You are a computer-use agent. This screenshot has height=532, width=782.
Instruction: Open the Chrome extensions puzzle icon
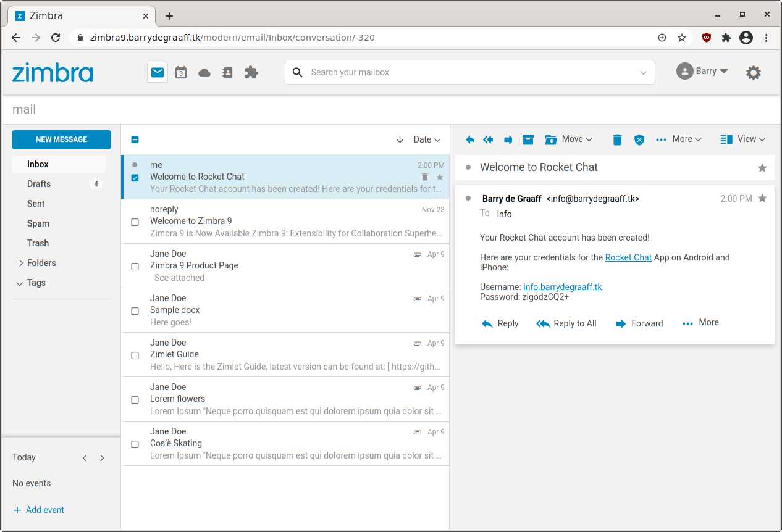pyautogui.click(x=726, y=38)
